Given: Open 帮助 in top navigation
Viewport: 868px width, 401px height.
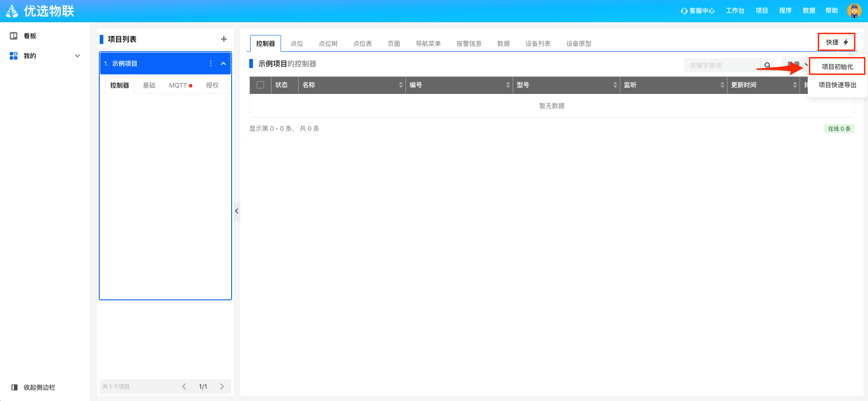Looking at the screenshot, I should click(x=832, y=11).
